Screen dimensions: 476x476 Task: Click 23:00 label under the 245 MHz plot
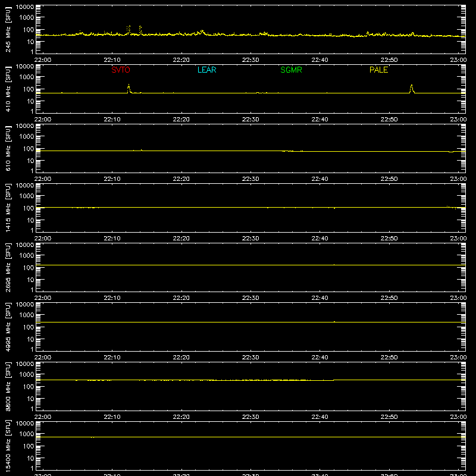coord(458,60)
